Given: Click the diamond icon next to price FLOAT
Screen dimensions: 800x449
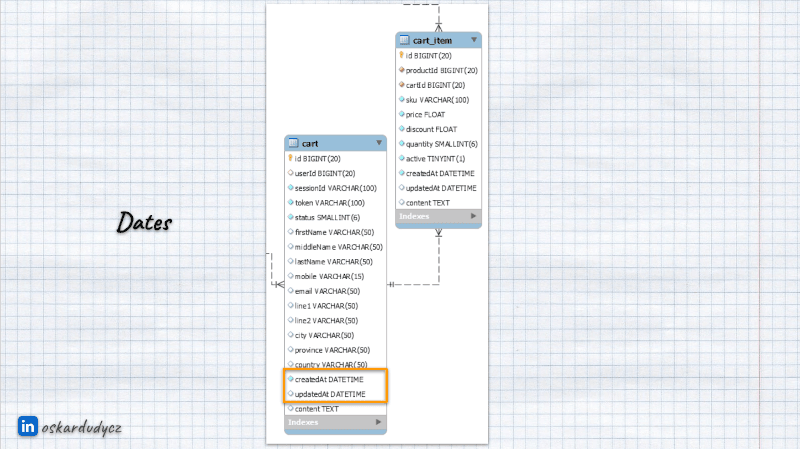Looking at the screenshot, I should (402, 114).
